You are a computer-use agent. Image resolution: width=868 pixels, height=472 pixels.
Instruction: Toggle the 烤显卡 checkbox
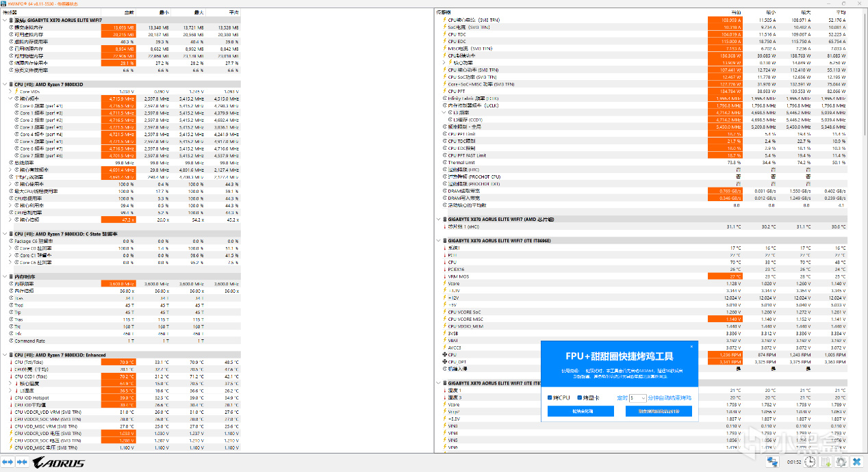click(x=580, y=397)
